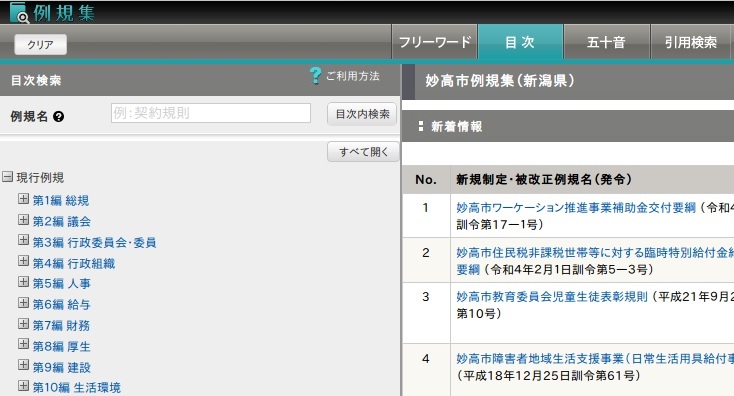Select the 目次 tab
The height and width of the screenshot is (396, 734).
pyautogui.click(x=520, y=42)
